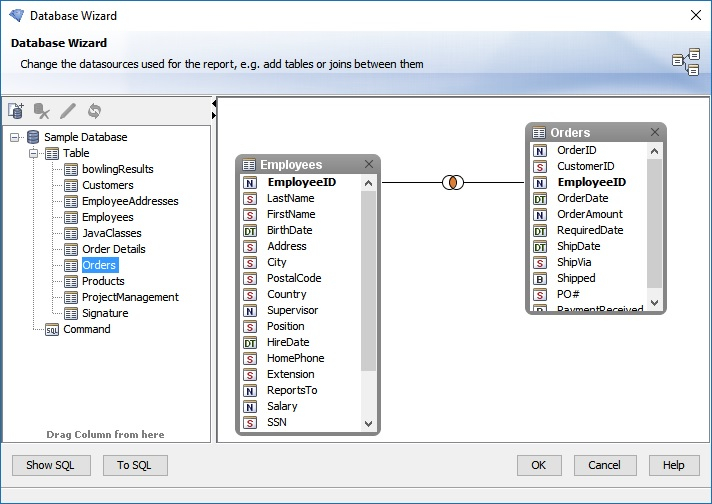The image size is (712, 504).
Task: Click the datasource icon in the header
Action: click(685, 63)
